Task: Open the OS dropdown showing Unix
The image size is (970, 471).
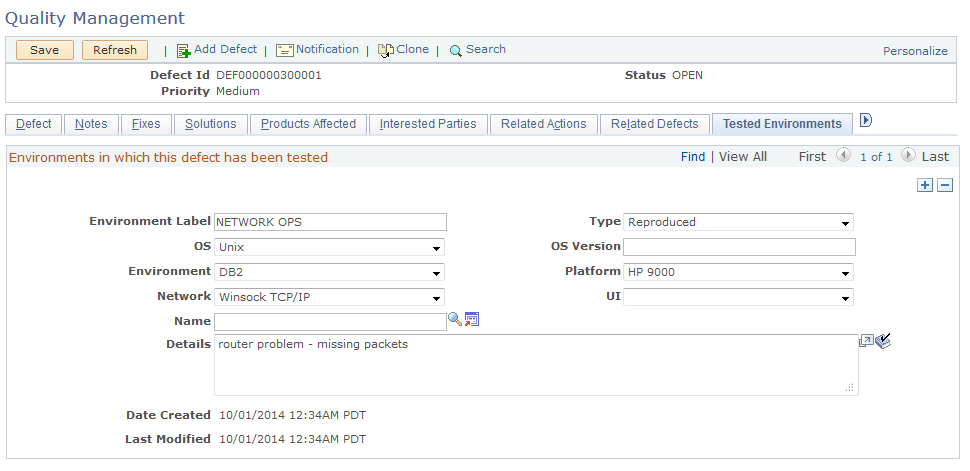Action: tap(329, 247)
